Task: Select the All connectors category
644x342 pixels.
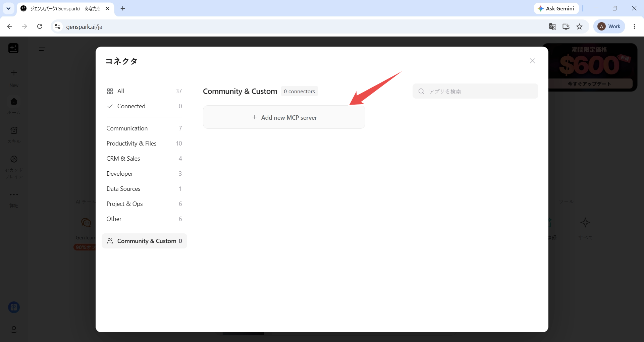Action: [144, 91]
